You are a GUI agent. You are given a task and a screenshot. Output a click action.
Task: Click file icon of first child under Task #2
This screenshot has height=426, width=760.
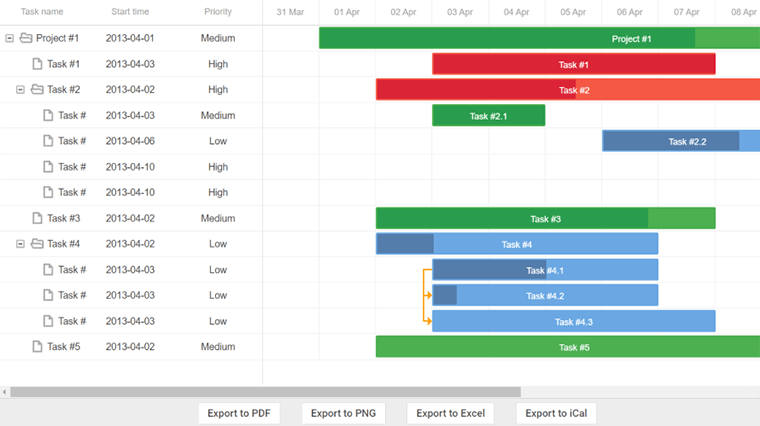pos(48,115)
